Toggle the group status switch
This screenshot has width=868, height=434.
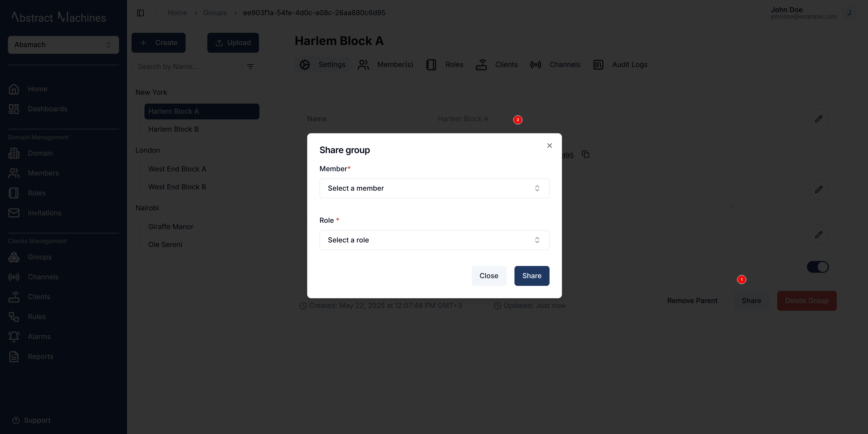[818, 267]
